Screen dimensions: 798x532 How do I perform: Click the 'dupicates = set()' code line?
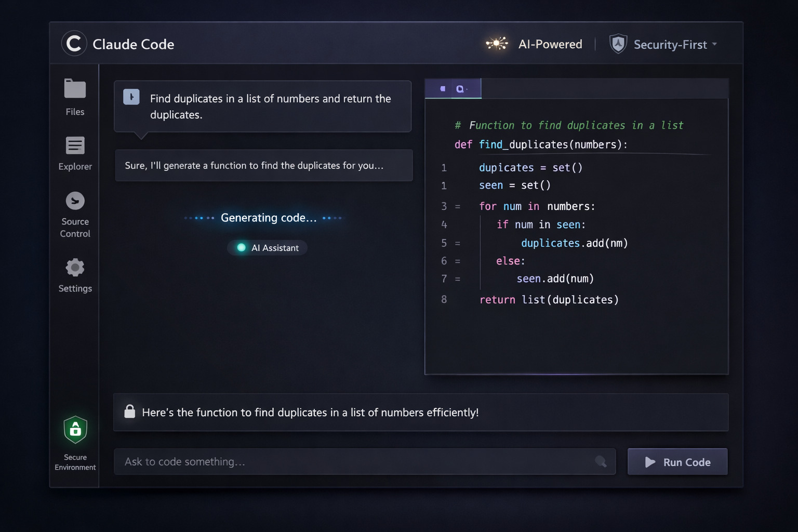click(x=530, y=167)
